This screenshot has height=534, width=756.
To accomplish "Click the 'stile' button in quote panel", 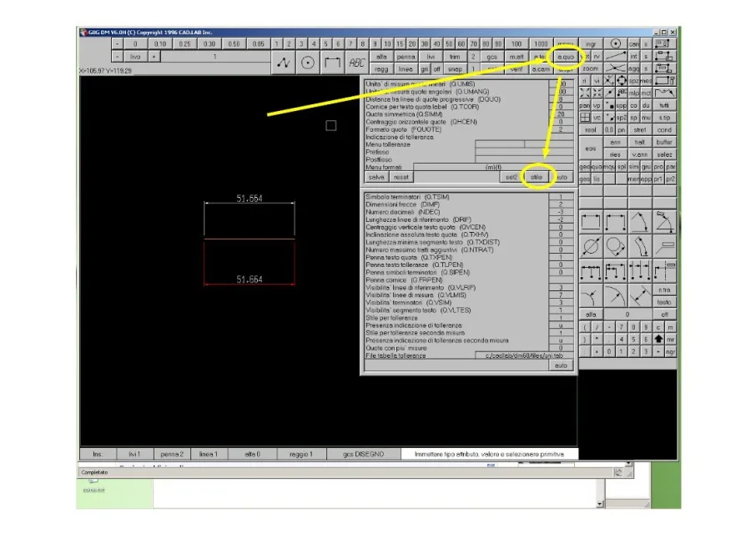I will tap(537, 177).
